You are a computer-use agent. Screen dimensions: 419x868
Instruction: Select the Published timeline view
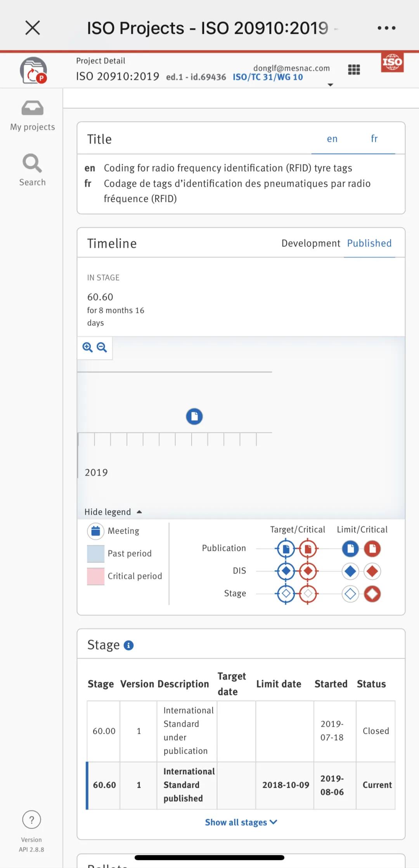point(369,243)
